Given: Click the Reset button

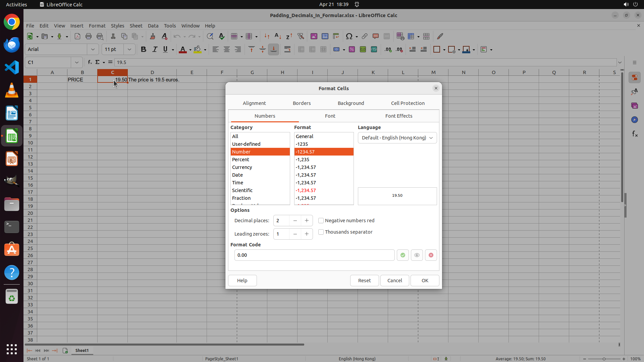Looking at the screenshot, I should pyautogui.click(x=364, y=281).
